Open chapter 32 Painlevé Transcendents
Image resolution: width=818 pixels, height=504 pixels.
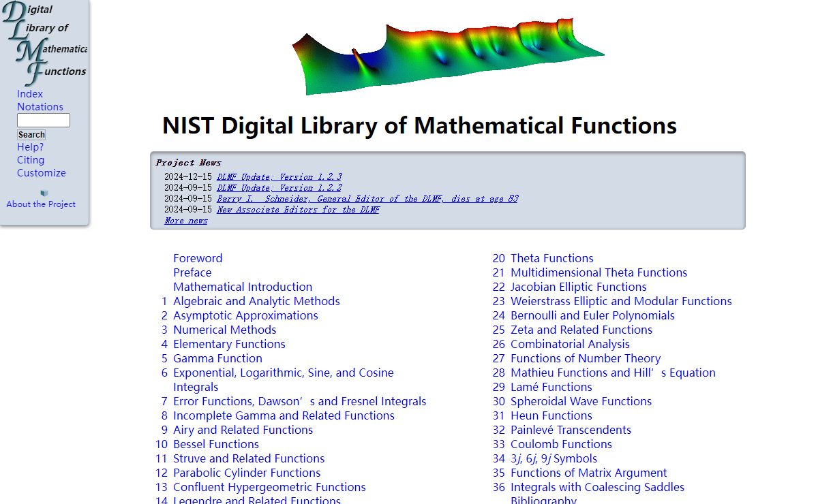tap(571, 430)
